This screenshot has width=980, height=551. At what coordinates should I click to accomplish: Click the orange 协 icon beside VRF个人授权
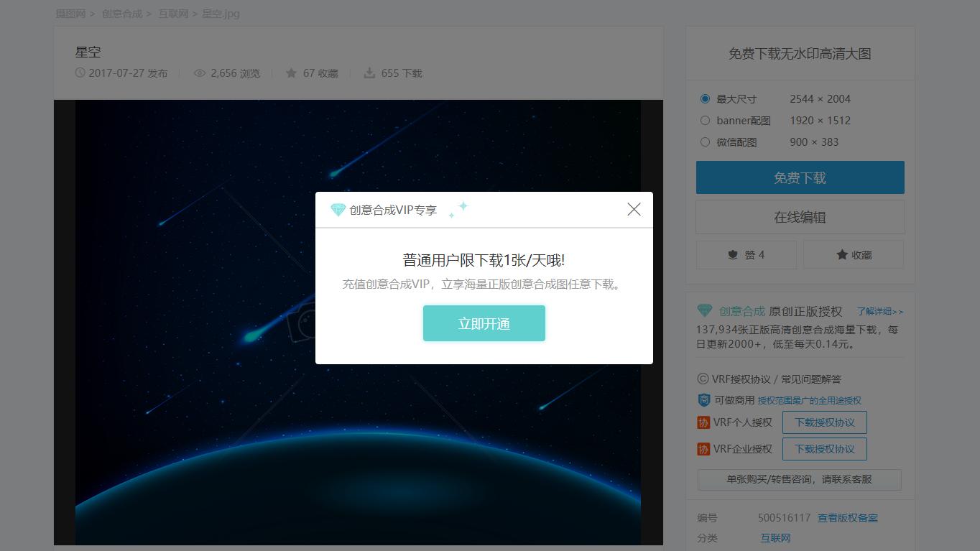(703, 422)
